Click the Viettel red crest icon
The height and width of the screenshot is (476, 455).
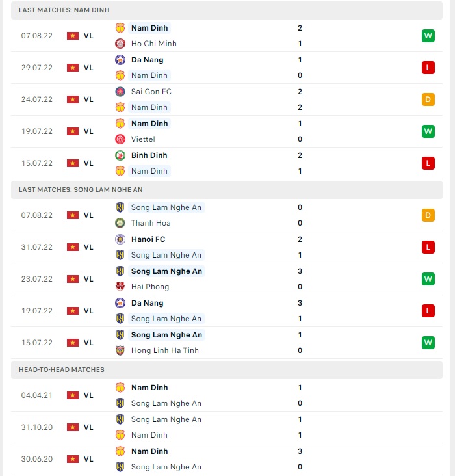point(120,139)
